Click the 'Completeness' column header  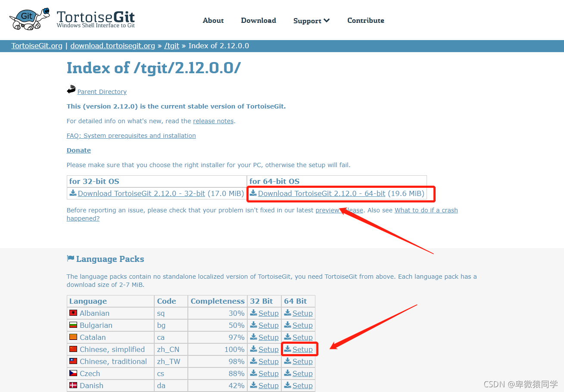tap(218, 301)
